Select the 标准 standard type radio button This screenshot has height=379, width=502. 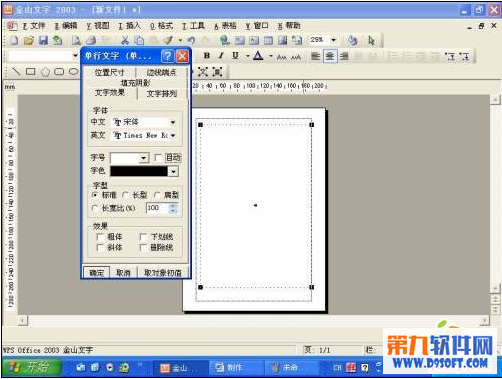click(x=95, y=195)
